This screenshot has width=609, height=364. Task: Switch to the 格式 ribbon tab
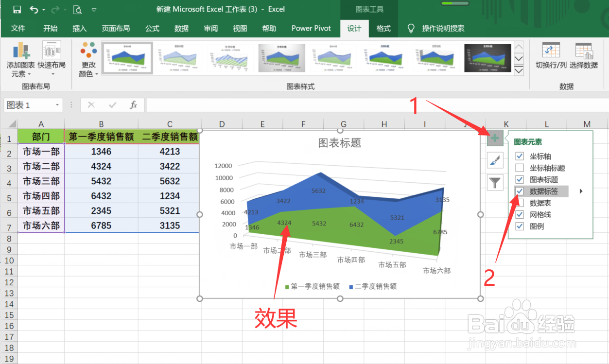tap(383, 28)
